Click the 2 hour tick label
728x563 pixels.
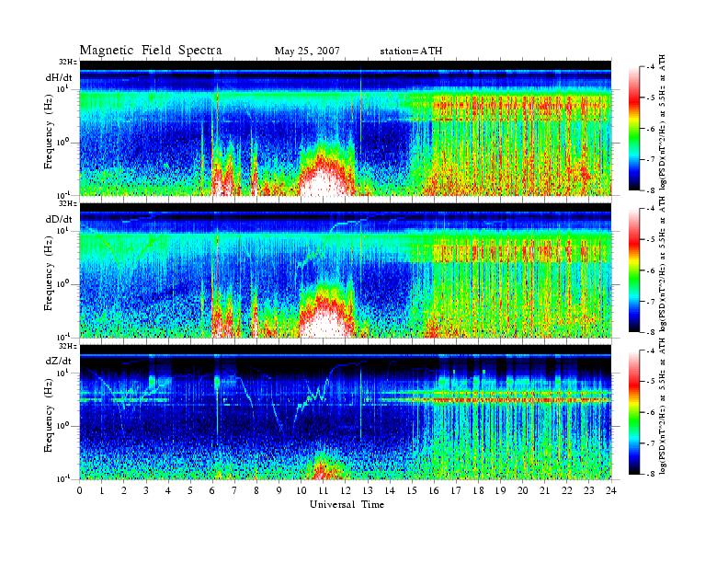[124, 490]
